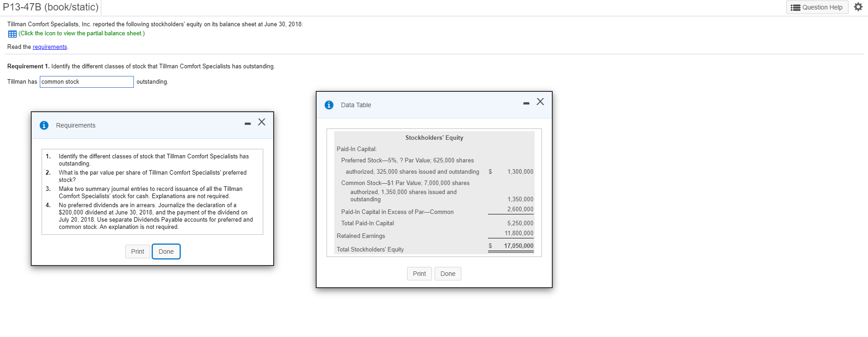Open the partial balance sheet table icon
This screenshot has height=337, width=868.
click(x=12, y=34)
